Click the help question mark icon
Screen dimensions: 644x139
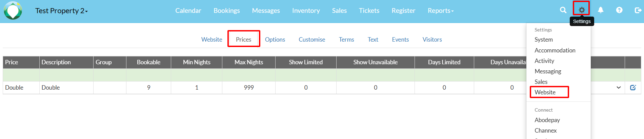(x=619, y=10)
